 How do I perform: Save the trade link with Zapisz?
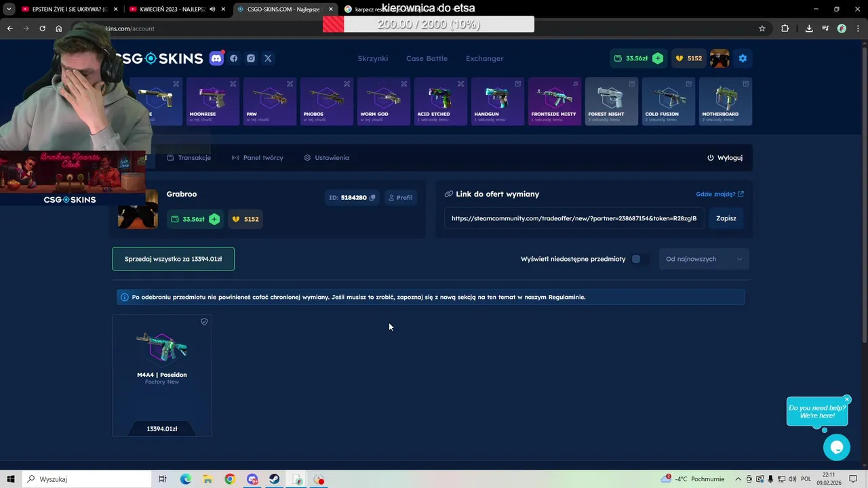tap(726, 218)
